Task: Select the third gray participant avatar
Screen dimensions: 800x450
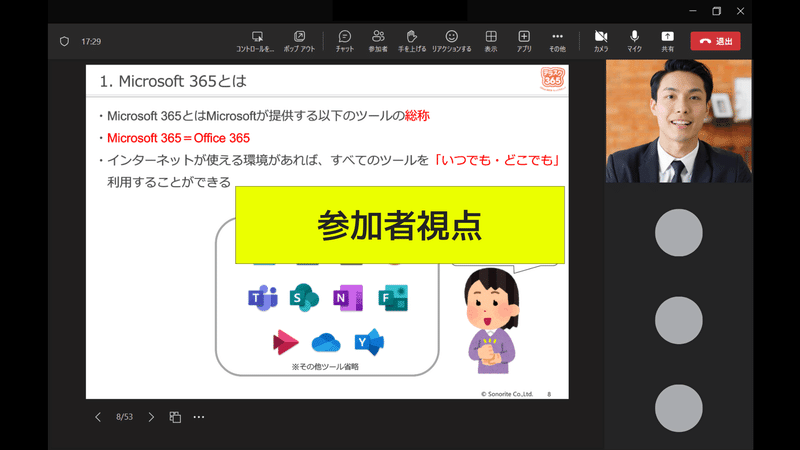Action: pos(679,408)
